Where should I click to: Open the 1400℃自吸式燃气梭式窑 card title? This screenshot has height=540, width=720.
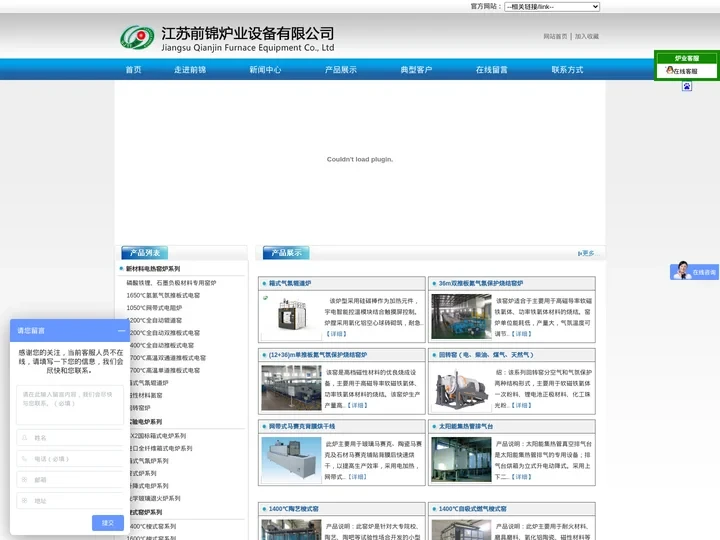(x=472, y=509)
